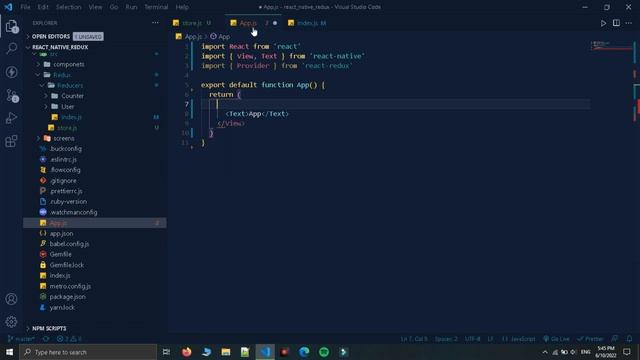
Task: Open the Help menu
Action: point(182,7)
